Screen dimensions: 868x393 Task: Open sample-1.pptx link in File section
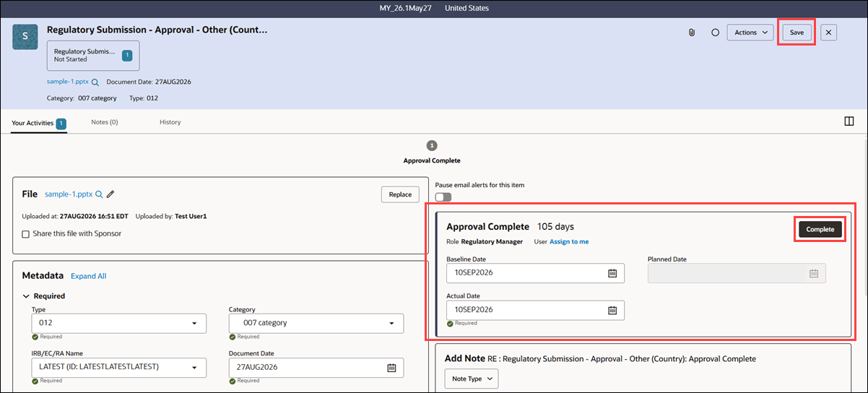pos(69,194)
